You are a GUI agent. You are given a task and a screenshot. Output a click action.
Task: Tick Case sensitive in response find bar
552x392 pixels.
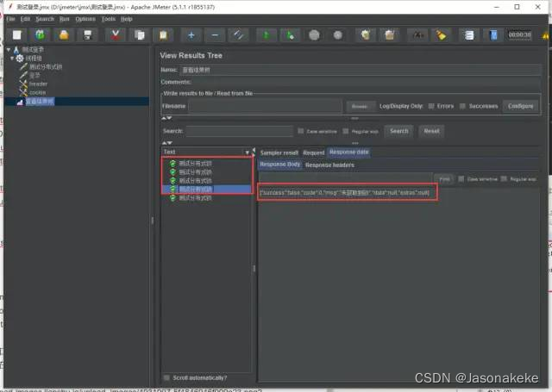tap(461, 179)
